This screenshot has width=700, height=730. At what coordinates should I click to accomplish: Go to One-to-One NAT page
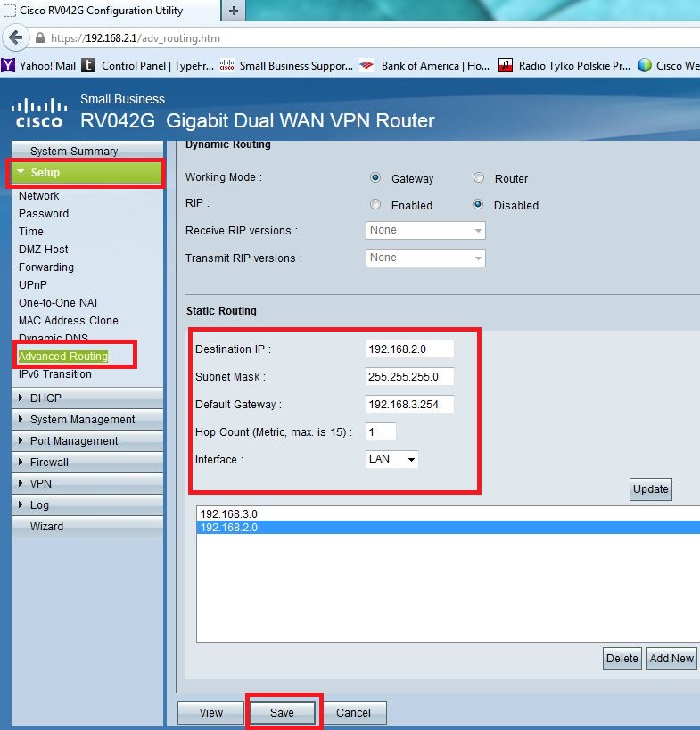59,303
